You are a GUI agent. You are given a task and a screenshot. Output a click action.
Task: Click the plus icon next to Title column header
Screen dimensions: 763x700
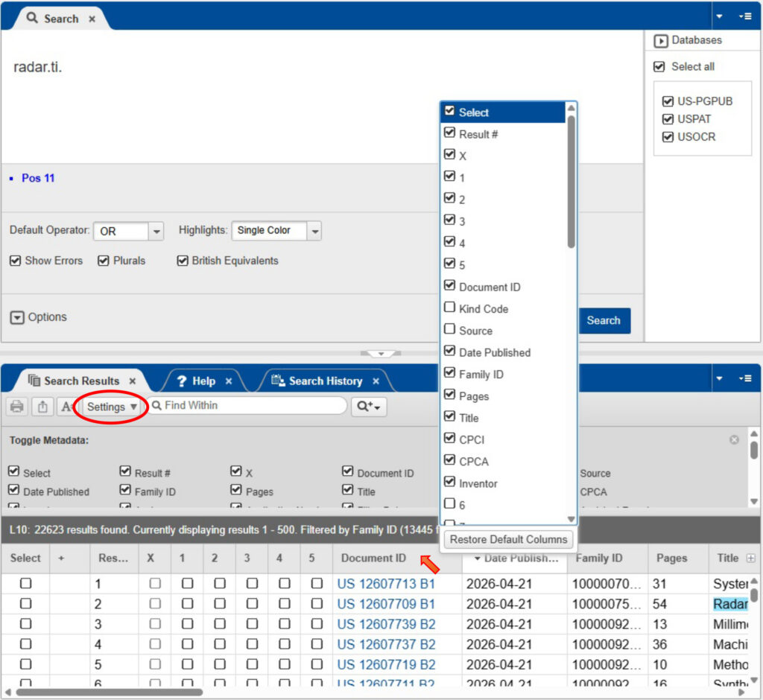750,558
